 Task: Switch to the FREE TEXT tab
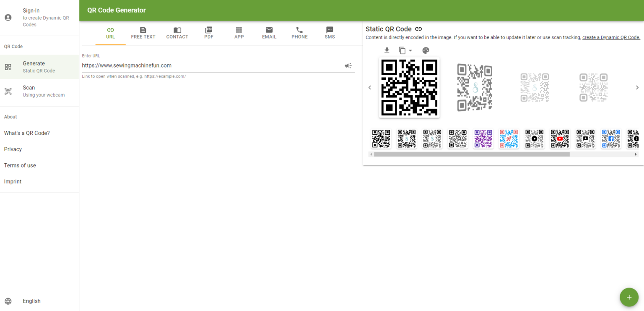click(143, 33)
